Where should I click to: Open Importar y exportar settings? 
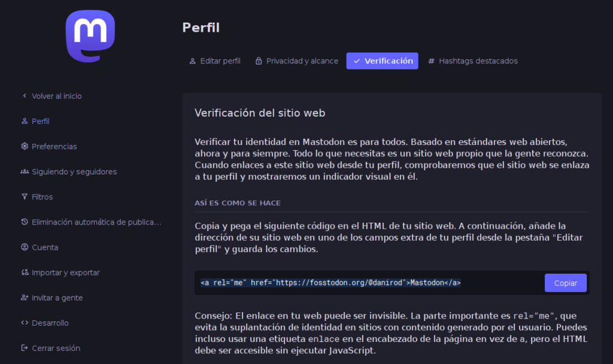[65, 272]
